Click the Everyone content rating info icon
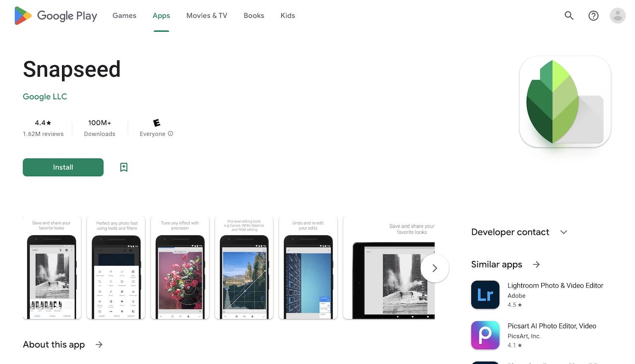The image size is (635, 364). click(x=170, y=133)
